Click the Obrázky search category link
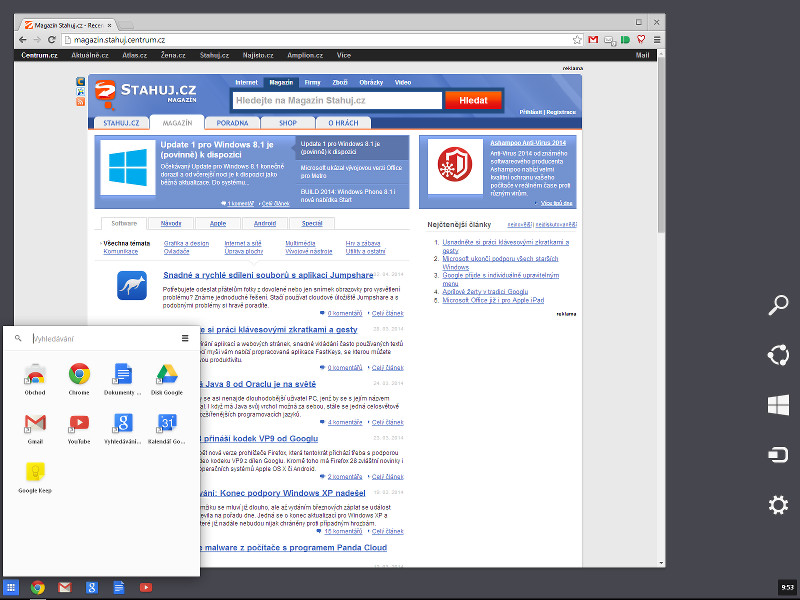Screen dimensions: 800x600 tap(371, 82)
